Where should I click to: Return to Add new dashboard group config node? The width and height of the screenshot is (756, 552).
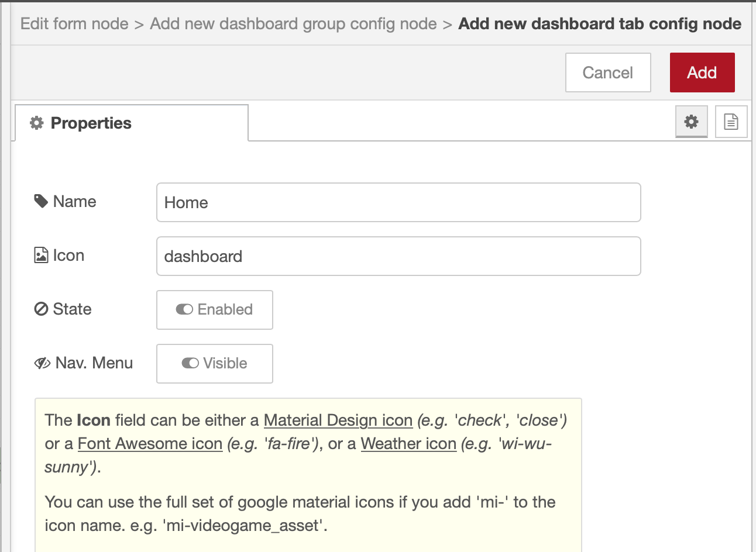pos(293,24)
